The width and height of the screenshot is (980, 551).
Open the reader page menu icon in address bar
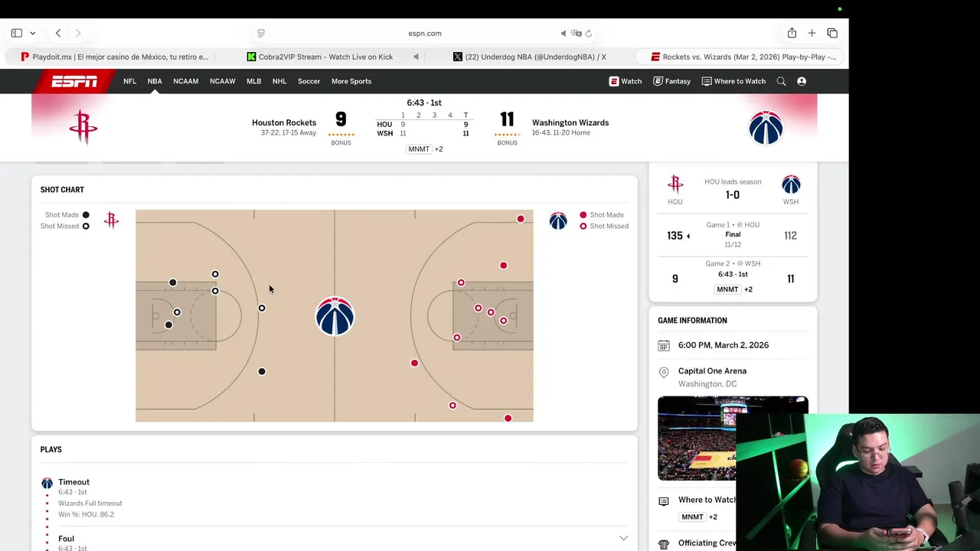(261, 33)
